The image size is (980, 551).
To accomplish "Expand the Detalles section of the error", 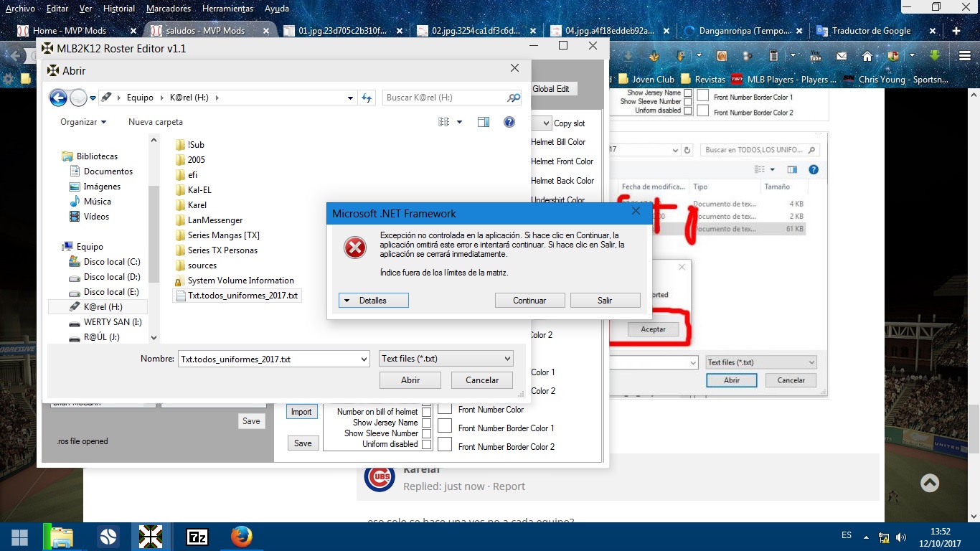I will (374, 301).
